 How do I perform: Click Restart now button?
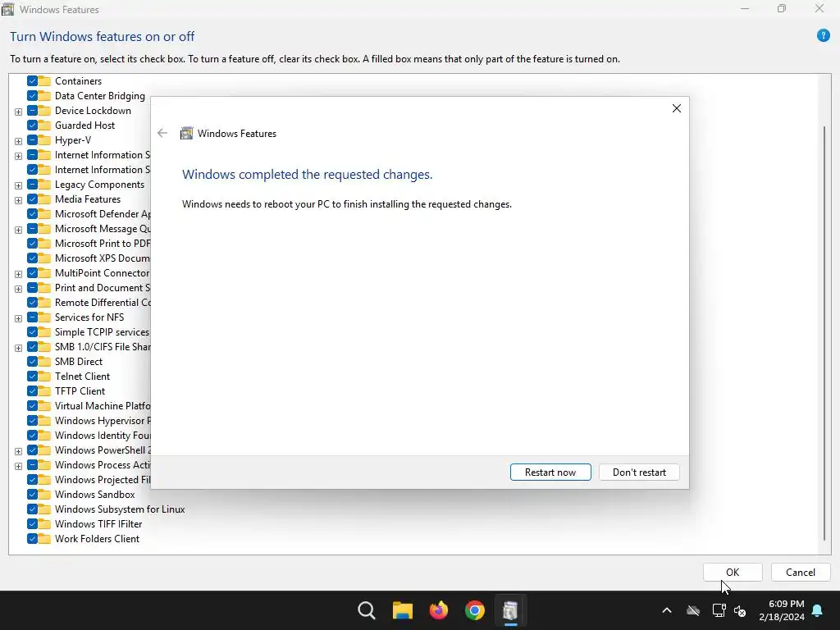click(x=550, y=472)
